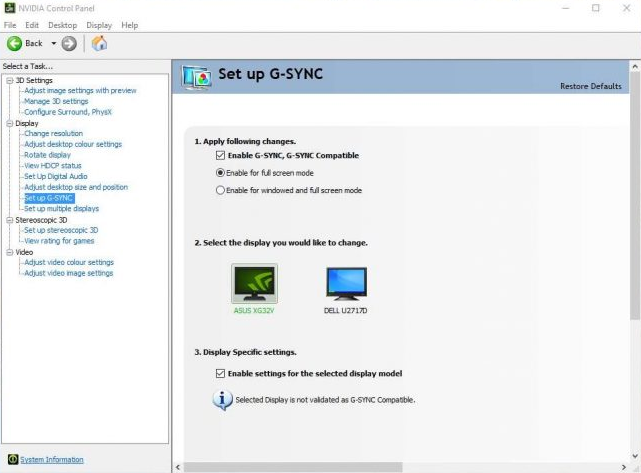The image size is (641, 473).
Task: Open the Back history dropdown arrow
Action: (x=54, y=43)
